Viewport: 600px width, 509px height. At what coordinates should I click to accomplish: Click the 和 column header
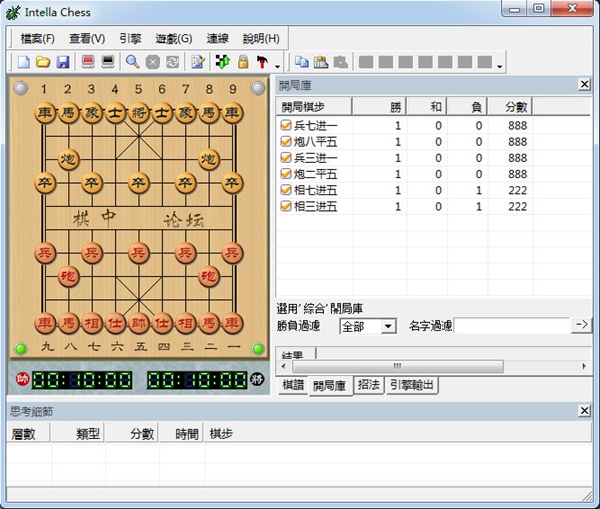[427, 107]
